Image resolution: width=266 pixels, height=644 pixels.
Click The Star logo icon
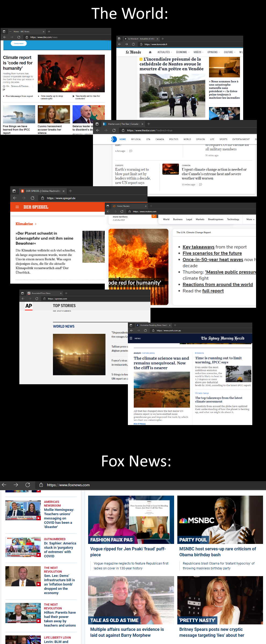[x=114, y=139]
